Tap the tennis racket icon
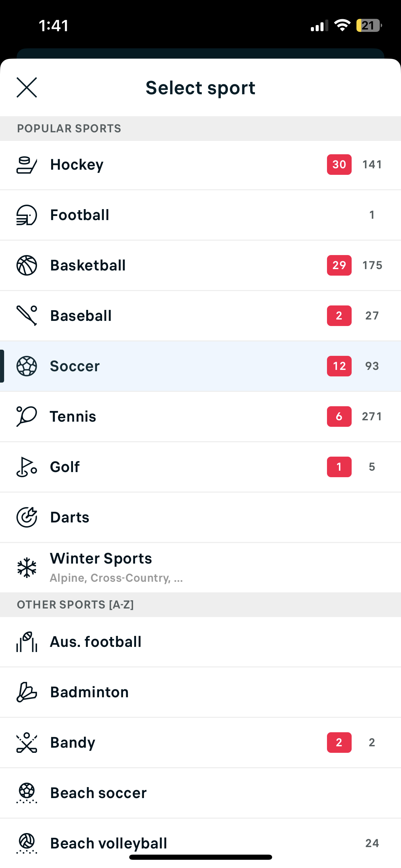The image size is (401, 868). click(x=26, y=417)
